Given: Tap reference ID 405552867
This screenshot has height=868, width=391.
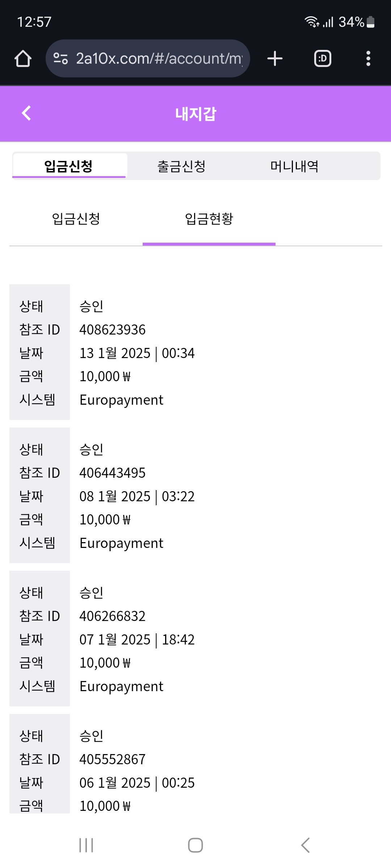Looking at the screenshot, I should (112, 759).
